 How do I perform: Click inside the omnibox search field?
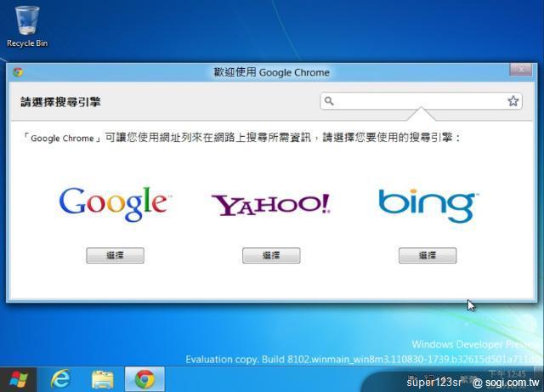pos(421,101)
